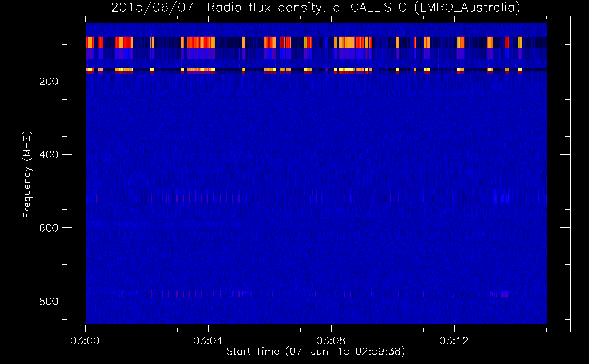This screenshot has height=364, width=589.
Task: Click the 'Start Time (07-Jun-15 02:59:38)' label
Action: tap(316, 352)
